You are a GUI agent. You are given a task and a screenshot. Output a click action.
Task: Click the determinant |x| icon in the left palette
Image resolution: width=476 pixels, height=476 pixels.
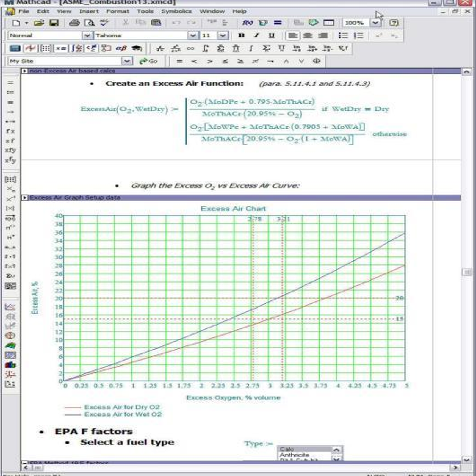point(10,208)
